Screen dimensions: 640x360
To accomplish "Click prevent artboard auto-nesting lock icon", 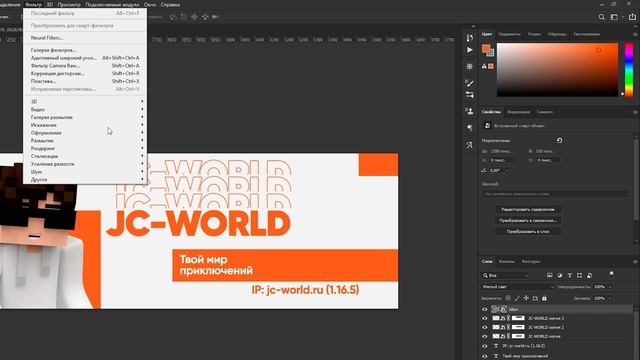I will point(535,298).
